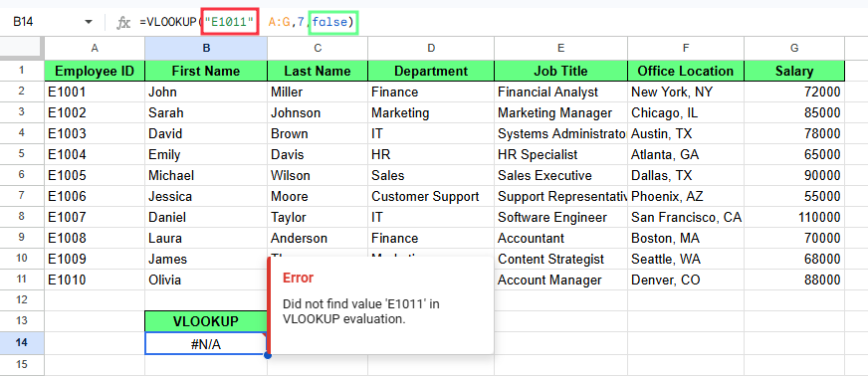Select column F header
This screenshot has height=376, width=868.
point(685,48)
